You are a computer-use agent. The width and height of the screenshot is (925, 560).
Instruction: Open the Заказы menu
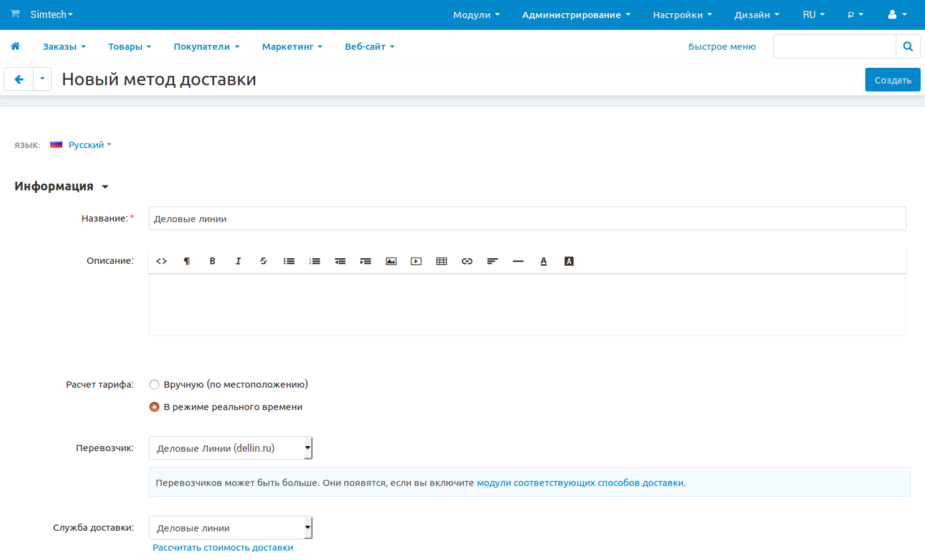(63, 47)
